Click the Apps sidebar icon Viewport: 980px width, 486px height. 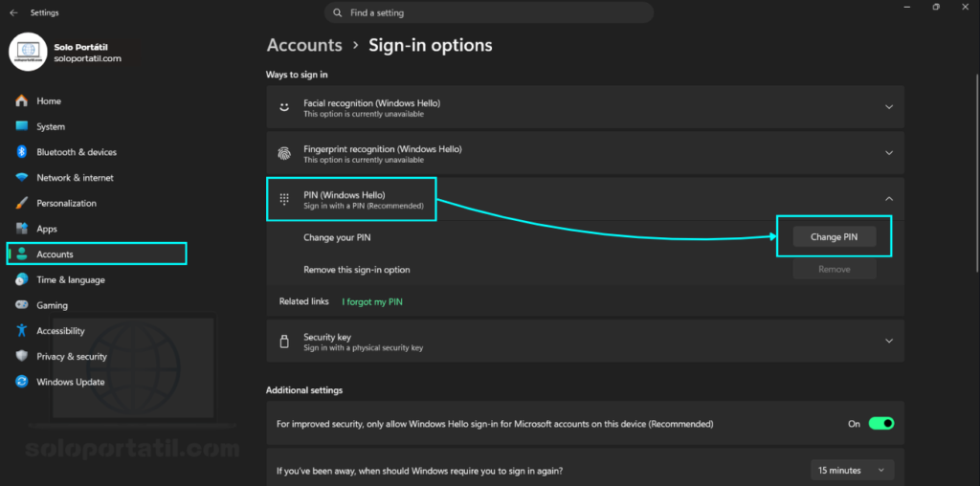[22, 229]
